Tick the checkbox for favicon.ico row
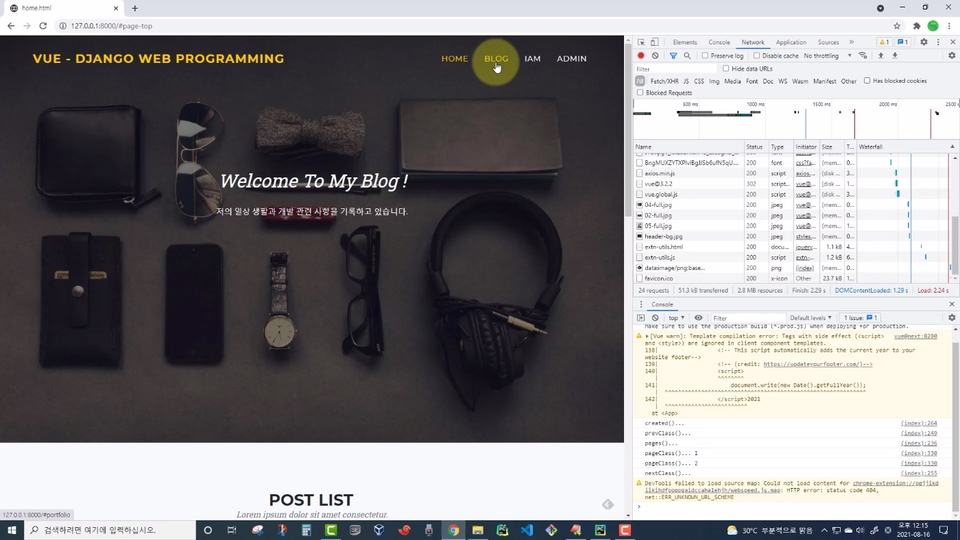 pyautogui.click(x=640, y=278)
